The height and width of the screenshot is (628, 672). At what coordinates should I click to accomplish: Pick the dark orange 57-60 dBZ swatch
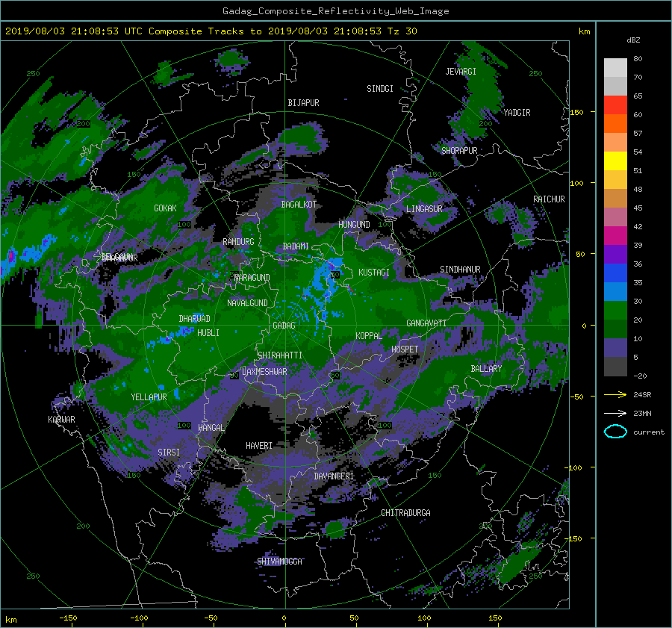615,124
